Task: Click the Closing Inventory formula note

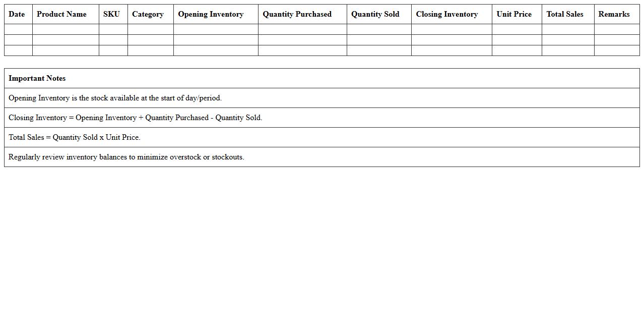Action: pyautogui.click(x=135, y=118)
